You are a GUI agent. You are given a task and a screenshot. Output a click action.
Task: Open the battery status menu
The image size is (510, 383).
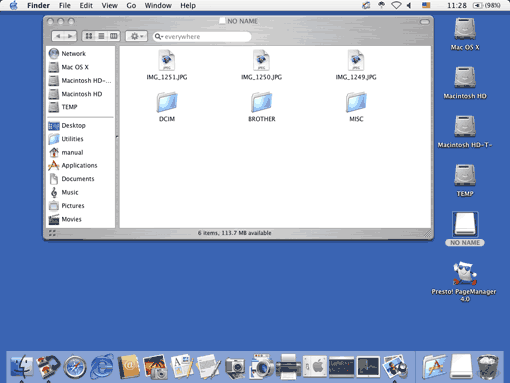(x=487, y=5)
